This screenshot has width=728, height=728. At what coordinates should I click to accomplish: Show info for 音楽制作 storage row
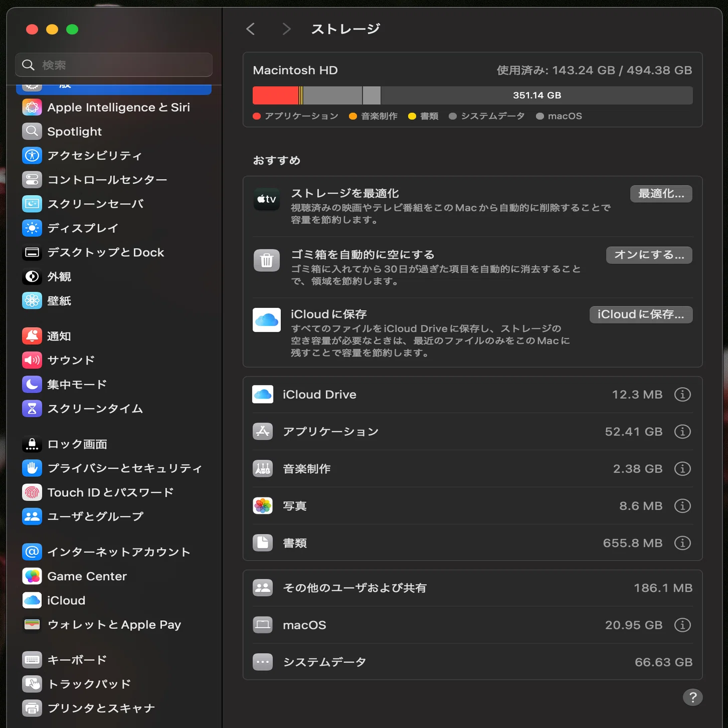click(x=682, y=469)
